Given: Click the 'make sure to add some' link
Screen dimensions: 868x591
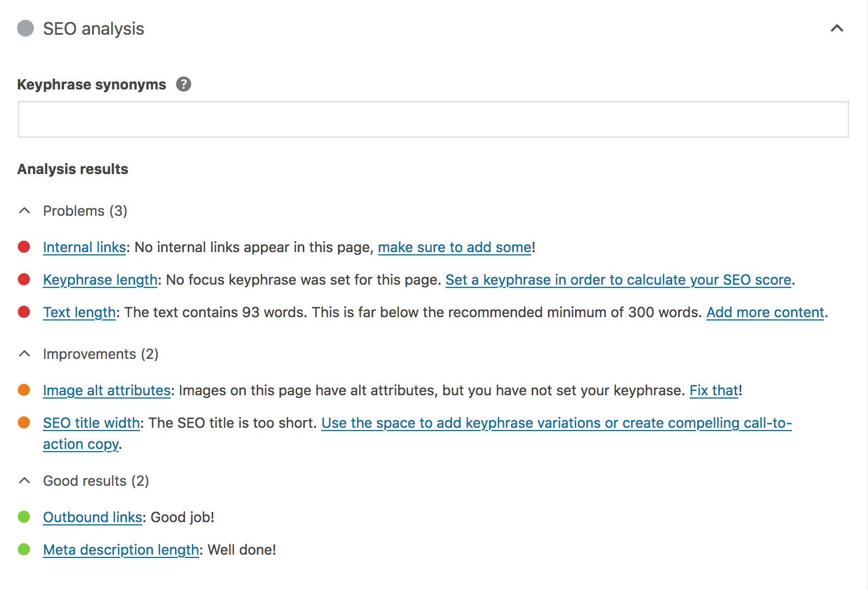Looking at the screenshot, I should coord(455,247).
